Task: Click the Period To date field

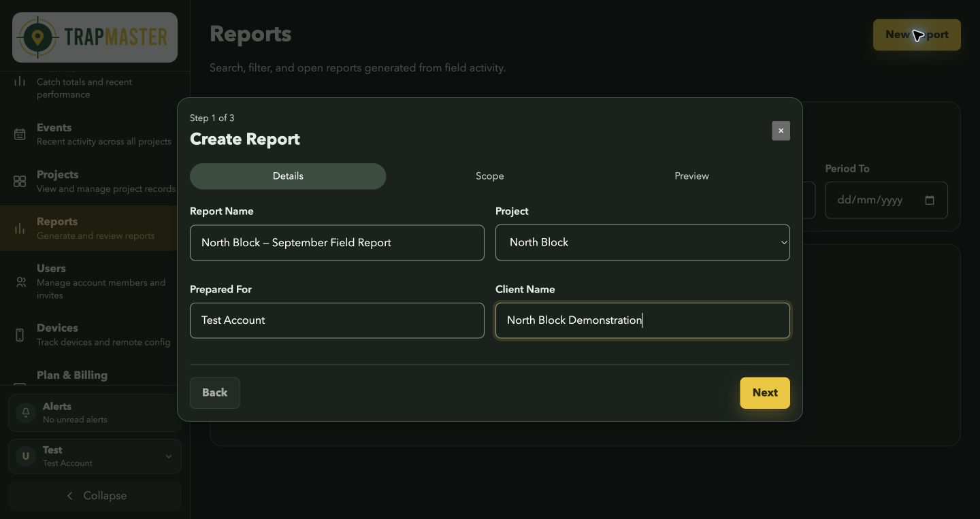Action: point(886,200)
